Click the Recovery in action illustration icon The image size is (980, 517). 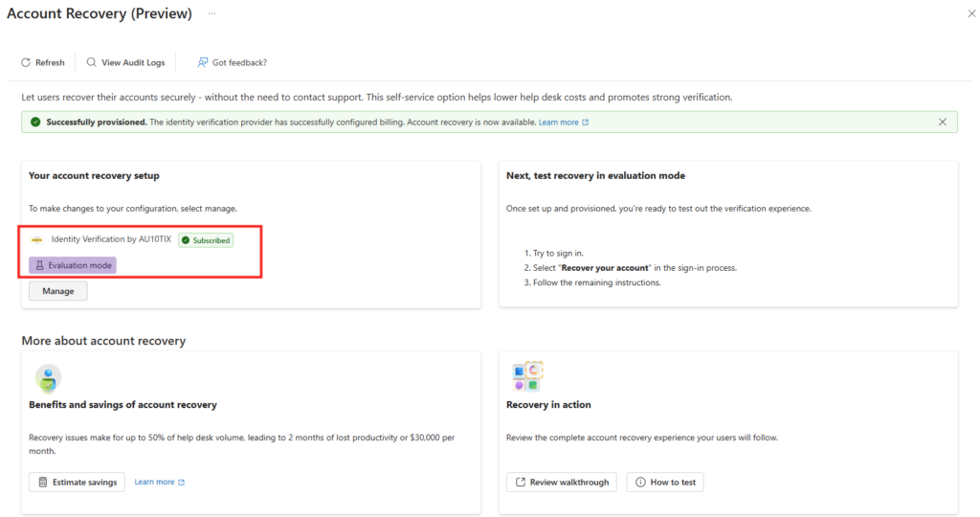click(528, 376)
